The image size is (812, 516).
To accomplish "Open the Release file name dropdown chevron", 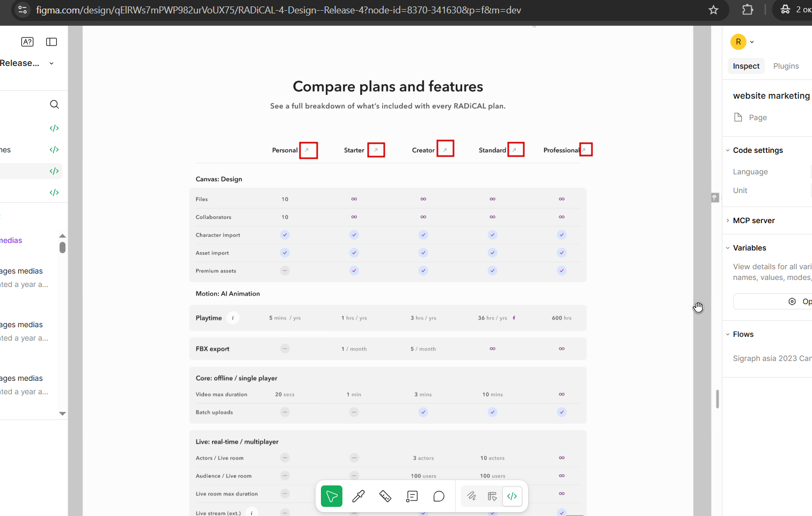I will pos(52,63).
